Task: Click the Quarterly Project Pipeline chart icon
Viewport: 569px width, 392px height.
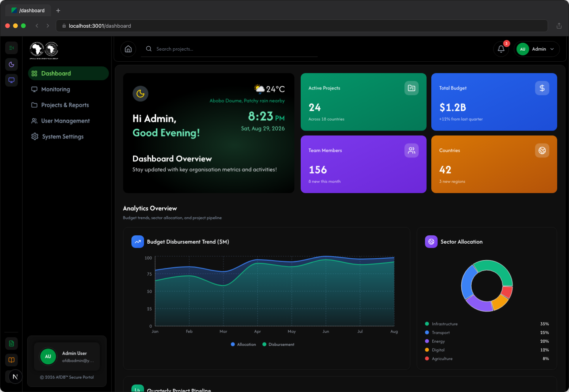Action: pyautogui.click(x=138, y=388)
